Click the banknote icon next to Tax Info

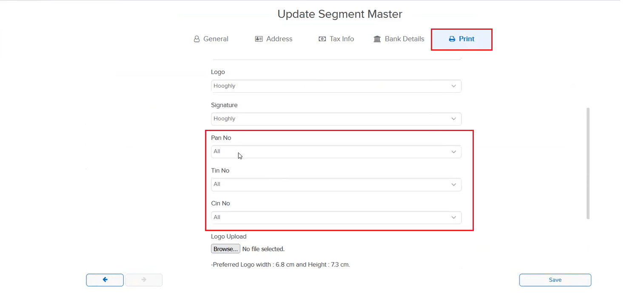point(322,39)
